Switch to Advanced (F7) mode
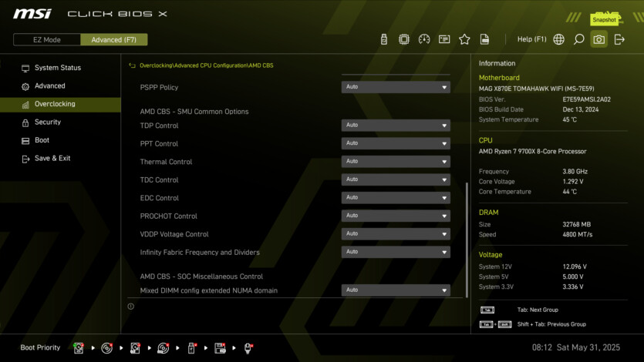Screen dimensions: 644x362 [x=114, y=40]
